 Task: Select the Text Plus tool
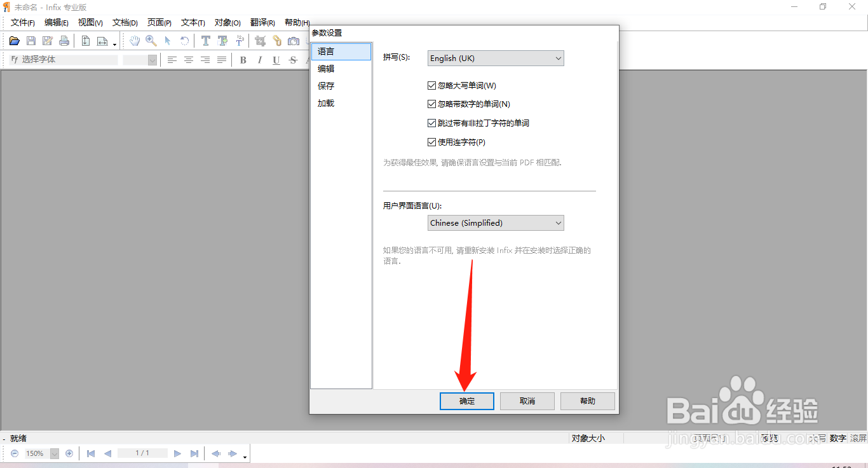(222, 41)
